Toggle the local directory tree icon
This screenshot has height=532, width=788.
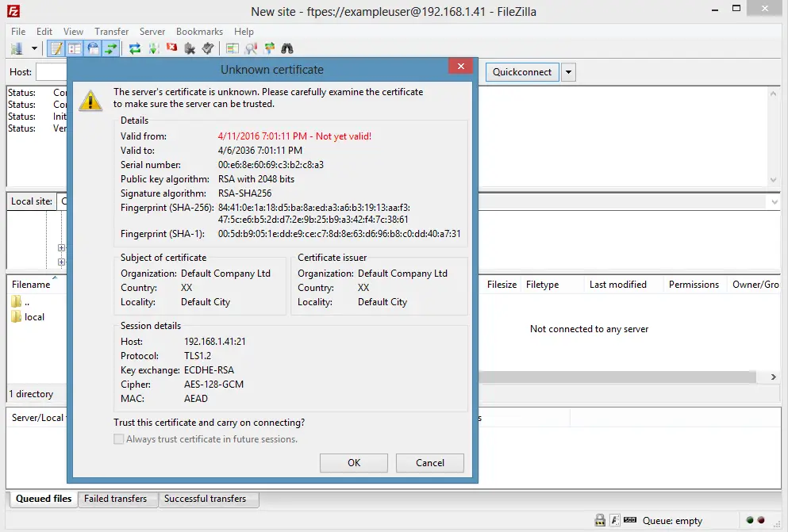[75, 48]
